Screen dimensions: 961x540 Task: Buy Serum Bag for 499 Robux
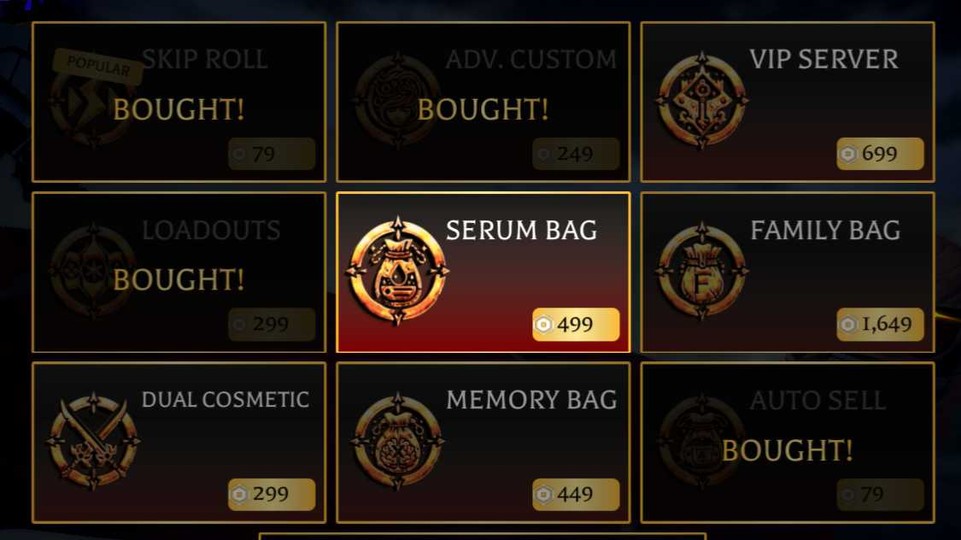(x=575, y=324)
